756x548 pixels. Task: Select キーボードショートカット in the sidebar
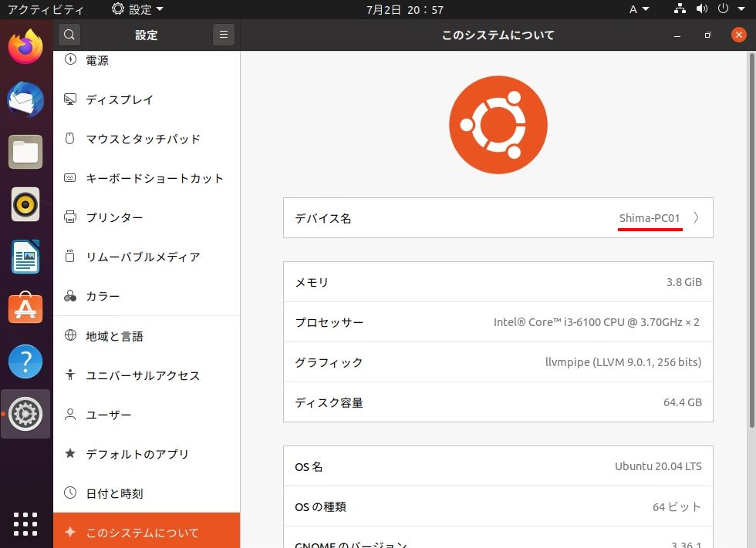(x=147, y=178)
